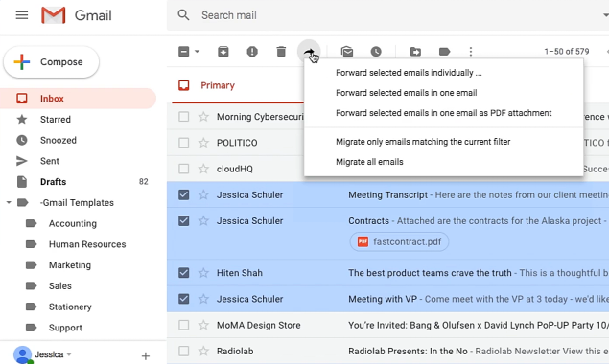Click the plus icon beside Jessica

pos(146,355)
